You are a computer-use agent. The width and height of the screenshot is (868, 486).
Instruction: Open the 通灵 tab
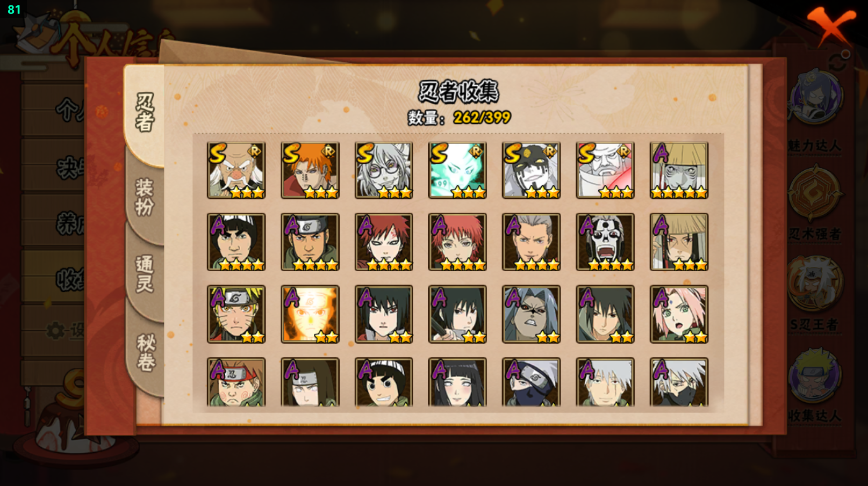click(x=145, y=274)
